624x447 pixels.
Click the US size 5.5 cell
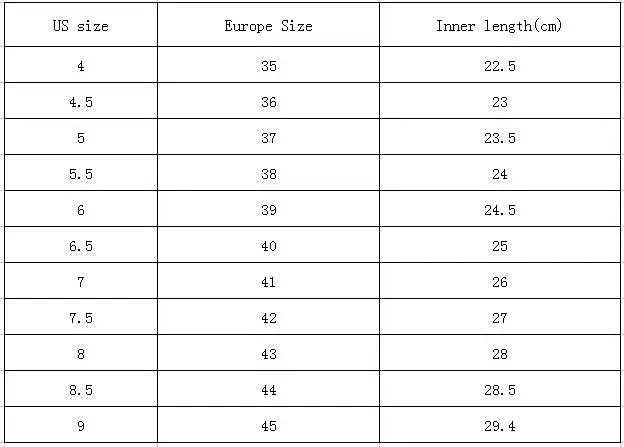click(80, 174)
